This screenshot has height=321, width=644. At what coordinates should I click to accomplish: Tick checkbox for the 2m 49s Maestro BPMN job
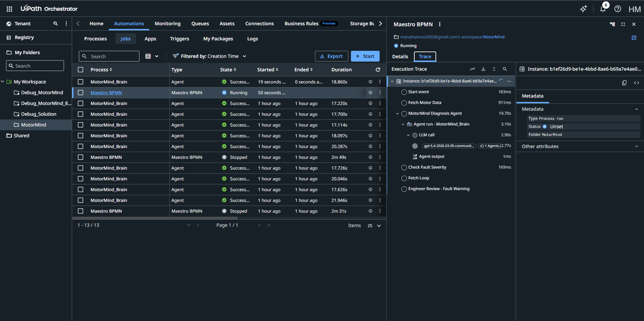(x=80, y=157)
